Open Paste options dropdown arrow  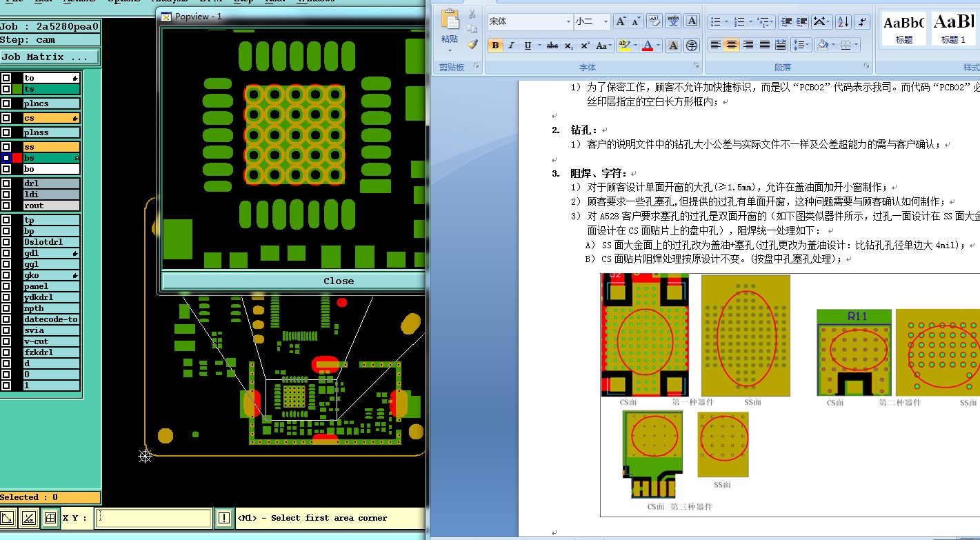450,50
